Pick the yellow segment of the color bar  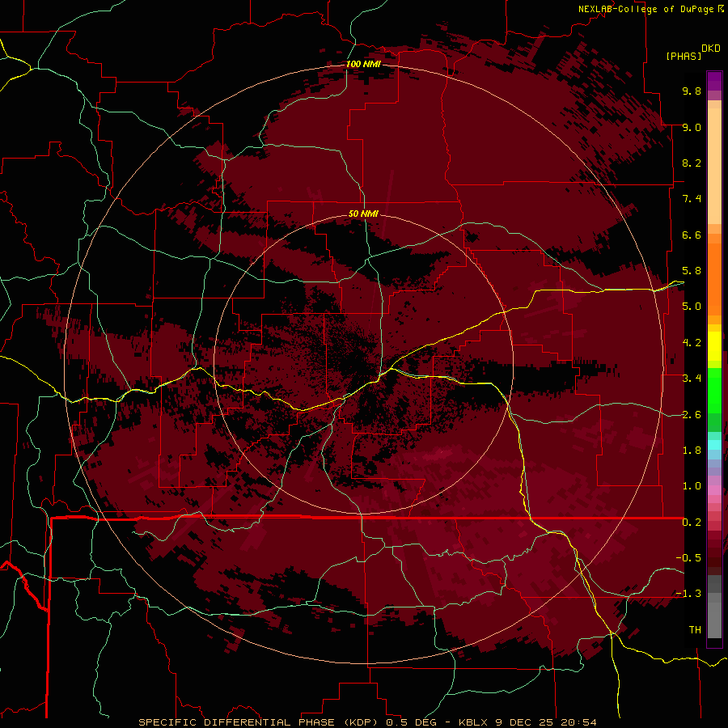pos(714,346)
